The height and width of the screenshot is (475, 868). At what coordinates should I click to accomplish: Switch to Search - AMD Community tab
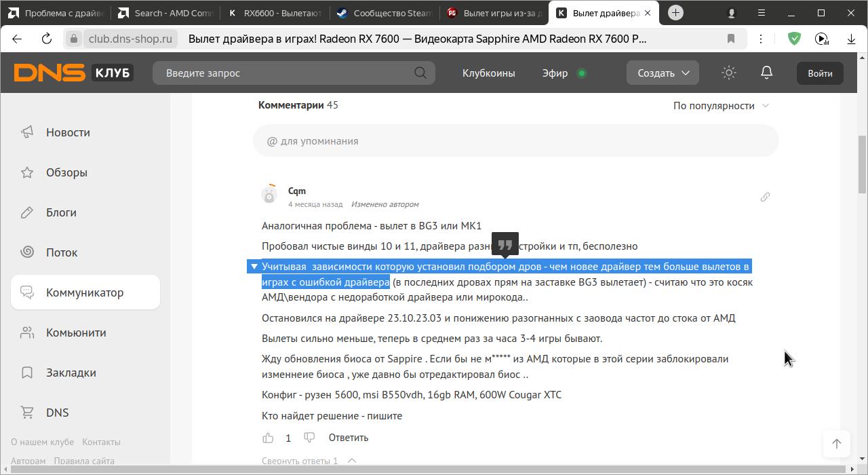[x=165, y=13]
